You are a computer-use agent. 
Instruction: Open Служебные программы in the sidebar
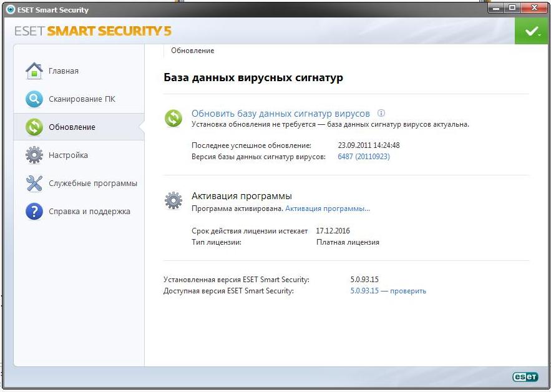[93, 184]
